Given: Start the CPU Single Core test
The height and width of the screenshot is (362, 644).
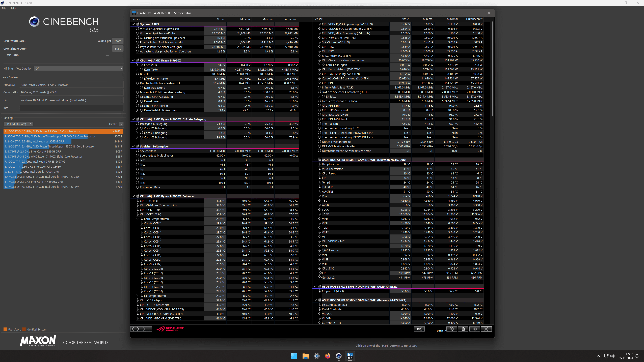Looking at the screenshot, I should coord(118,48).
